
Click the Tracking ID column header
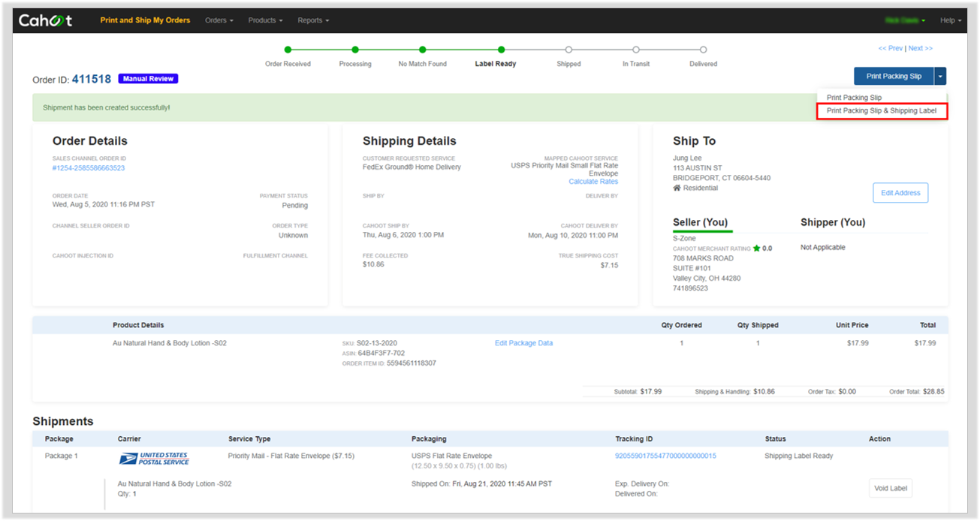click(634, 439)
